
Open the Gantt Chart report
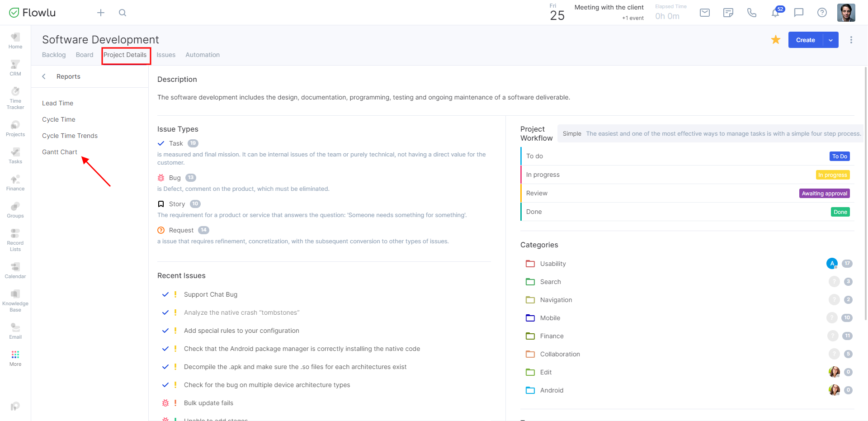(59, 151)
